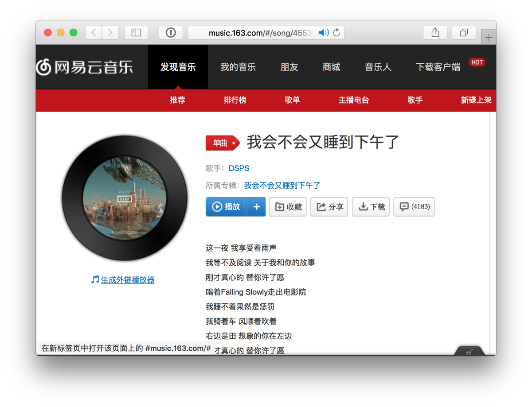532x407 pixels.
Task: Open album link 我会不会又睡到下午了
Action: tap(282, 186)
